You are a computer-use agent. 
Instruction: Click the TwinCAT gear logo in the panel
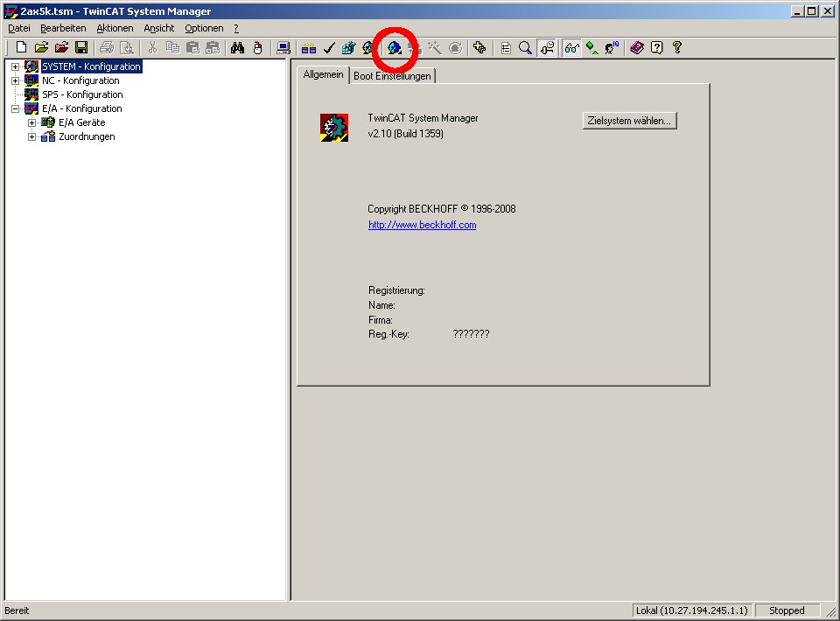pos(334,128)
